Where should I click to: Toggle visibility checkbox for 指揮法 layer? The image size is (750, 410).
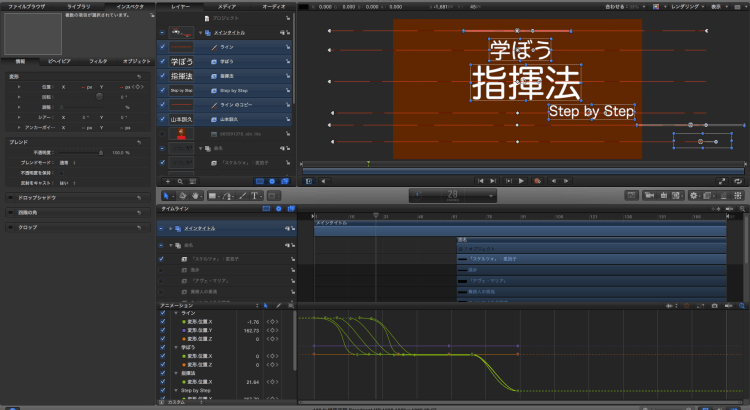[163, 76]
